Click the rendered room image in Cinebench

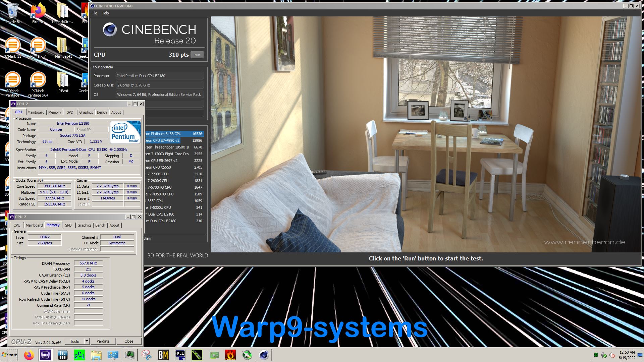[x=426, y=134]
